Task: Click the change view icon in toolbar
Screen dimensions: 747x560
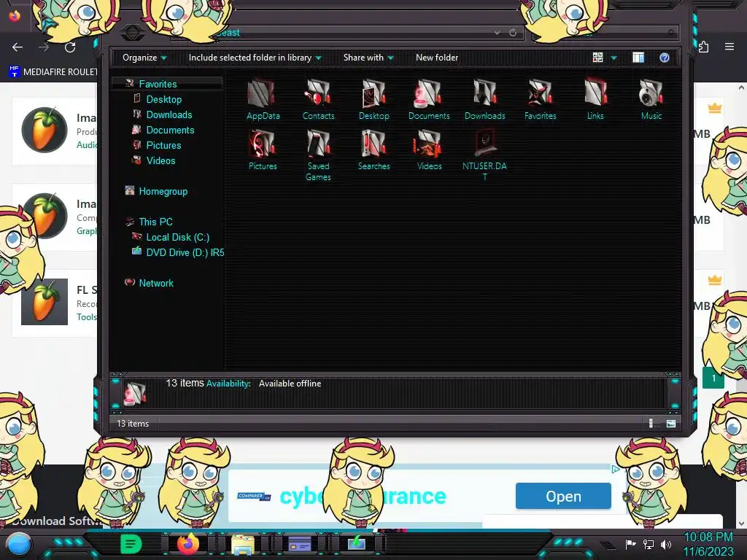Action: (x=598, y=58)
